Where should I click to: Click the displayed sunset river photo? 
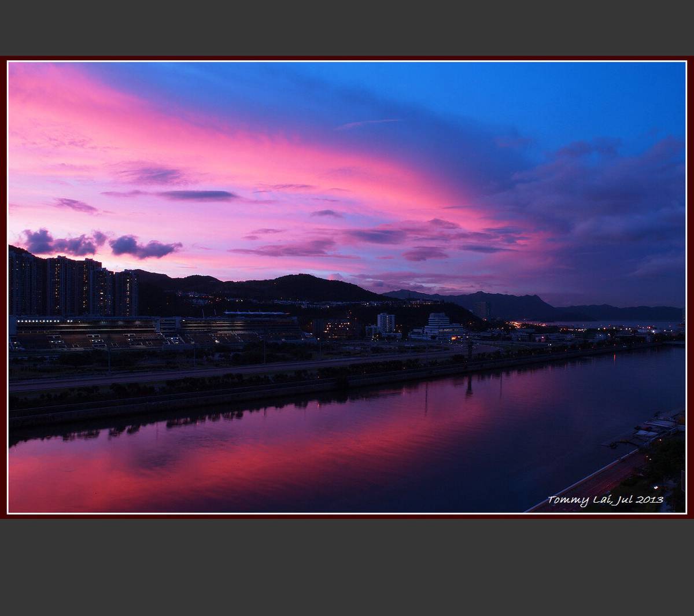point(347,287)
